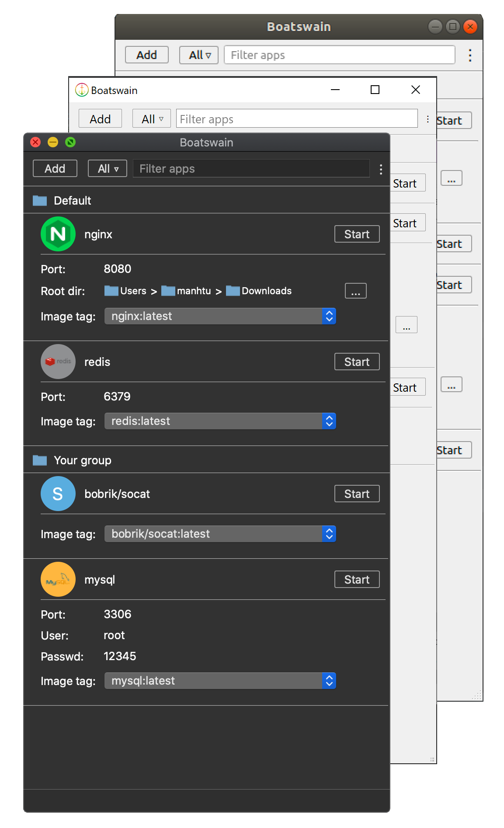The width and height of the screenshot is (504, 828).
Task: Open the redis:latest image tag dropdown
Action: [220, 421]
